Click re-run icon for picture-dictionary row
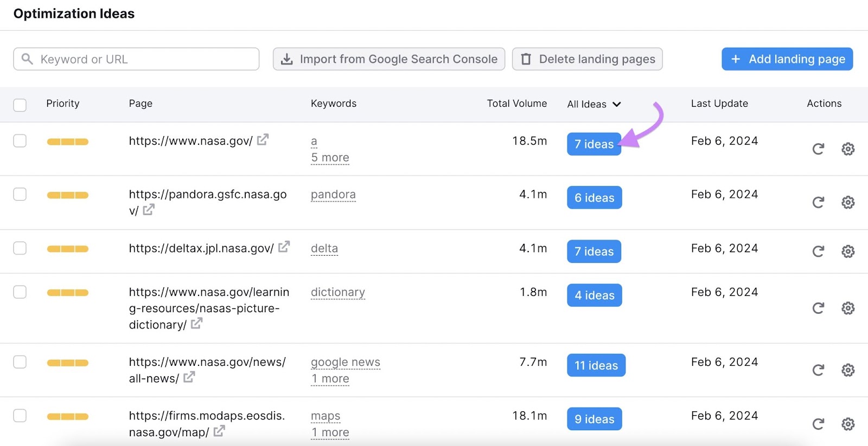 click(818, 308)
